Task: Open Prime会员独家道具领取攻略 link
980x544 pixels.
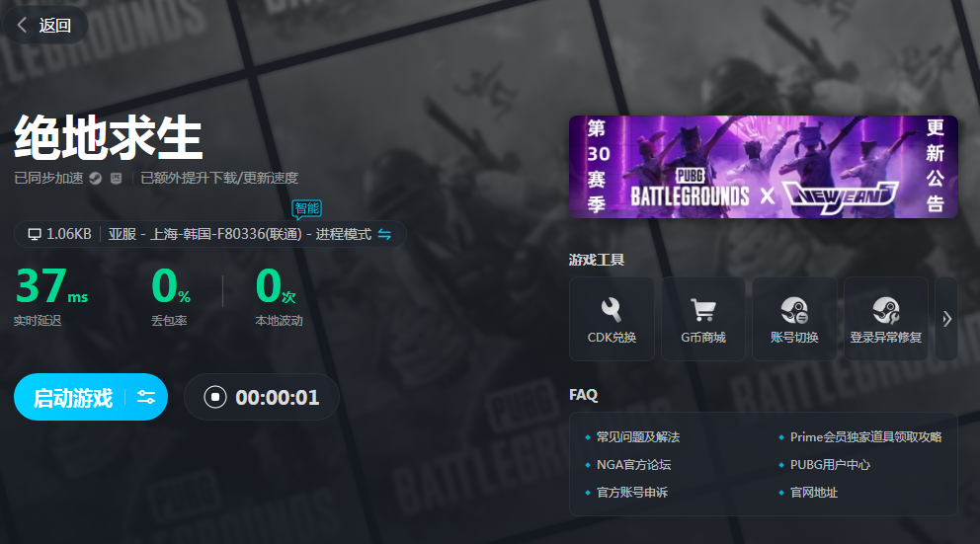Action: tap(865, 437)
